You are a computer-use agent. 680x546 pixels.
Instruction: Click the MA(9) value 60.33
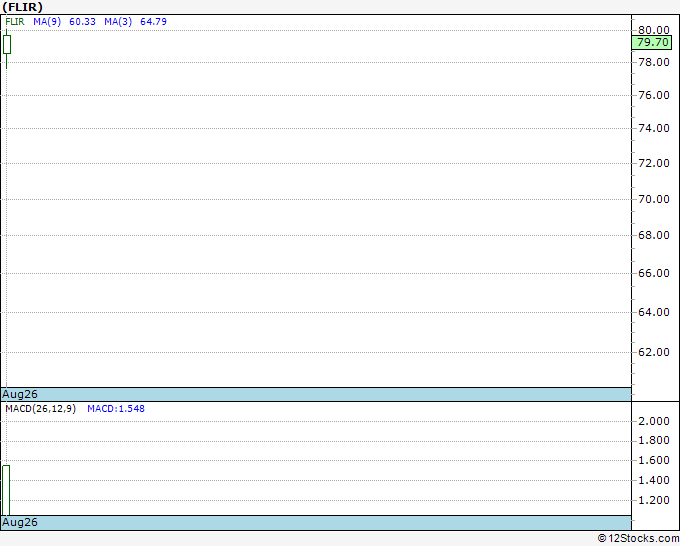(82, 22)
